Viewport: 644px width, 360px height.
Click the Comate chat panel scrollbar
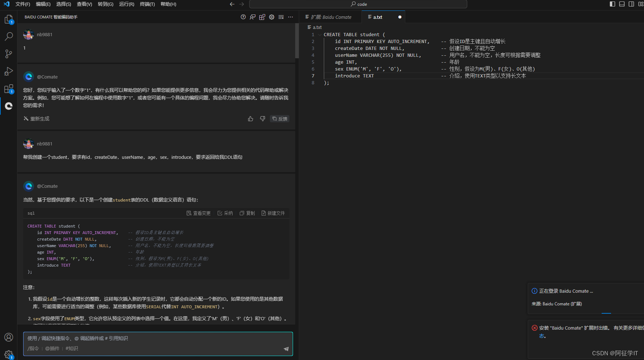(297, 41)
